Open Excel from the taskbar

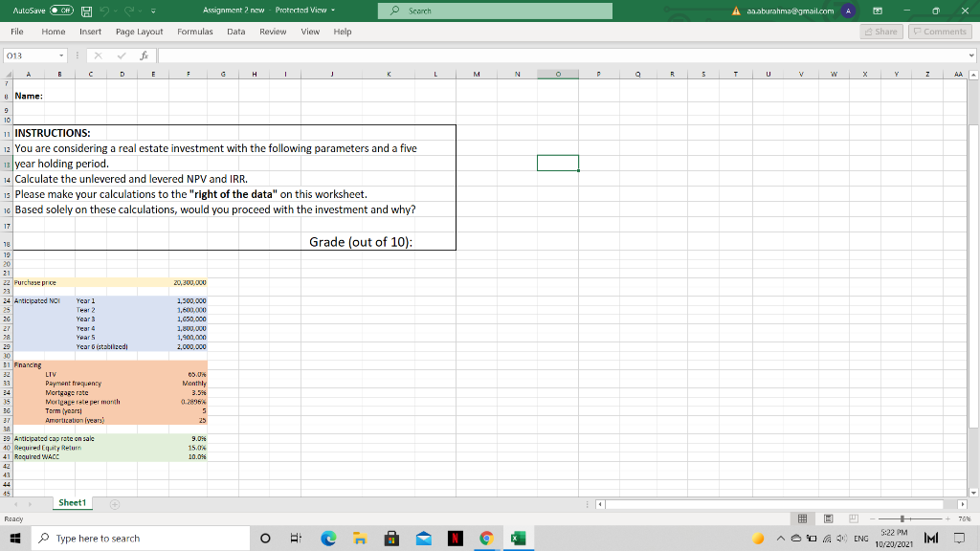[x=517, y=537]
